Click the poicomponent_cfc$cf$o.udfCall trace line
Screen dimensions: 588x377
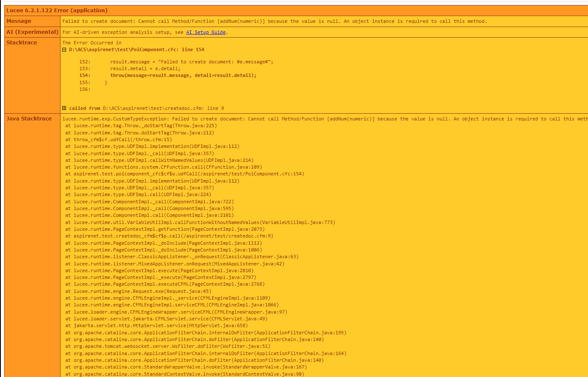pyautogui.click(x=184, y=174)
